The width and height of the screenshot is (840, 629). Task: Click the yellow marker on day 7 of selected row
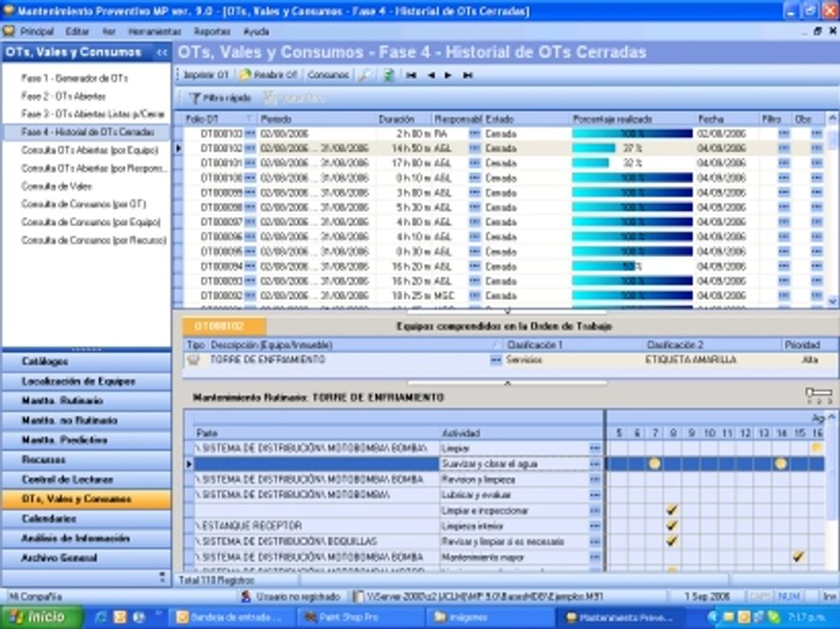coord(655,464)
